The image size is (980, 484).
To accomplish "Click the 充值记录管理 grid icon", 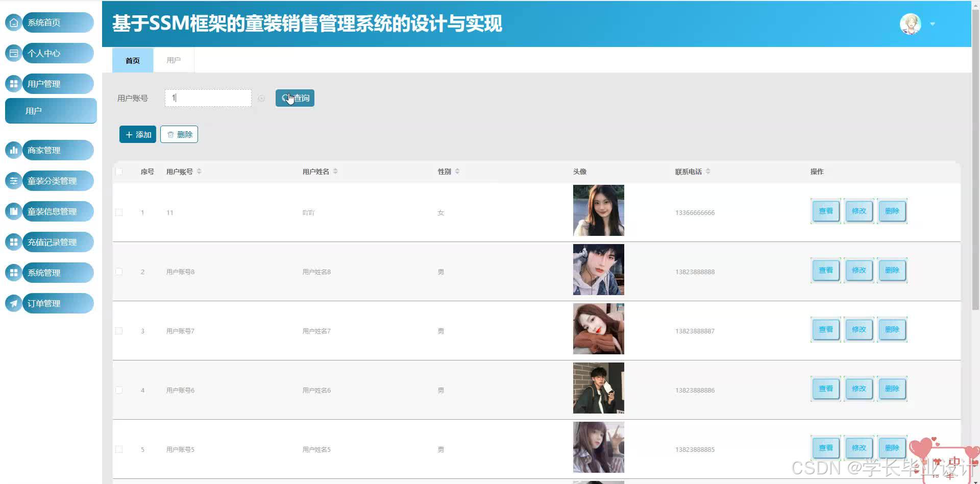I will tap(14, 242).
